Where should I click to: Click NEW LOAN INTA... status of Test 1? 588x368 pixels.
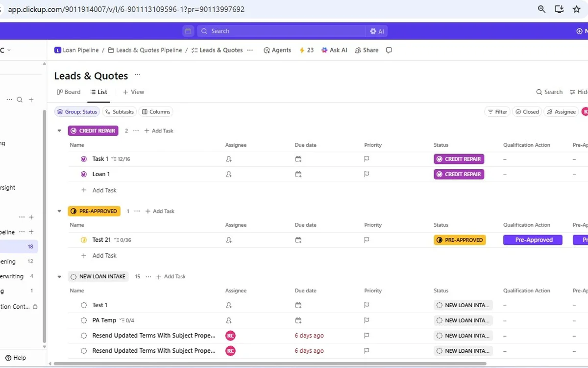point(463,305)
